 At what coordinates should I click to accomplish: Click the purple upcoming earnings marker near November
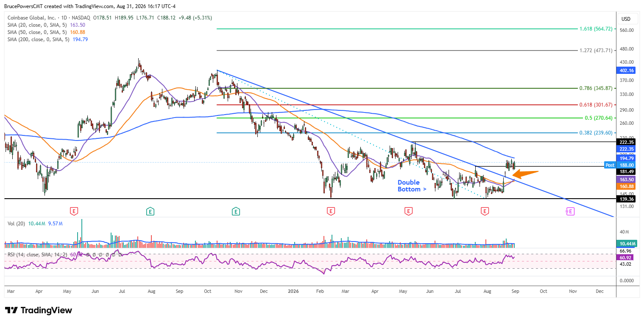[570, 211]
